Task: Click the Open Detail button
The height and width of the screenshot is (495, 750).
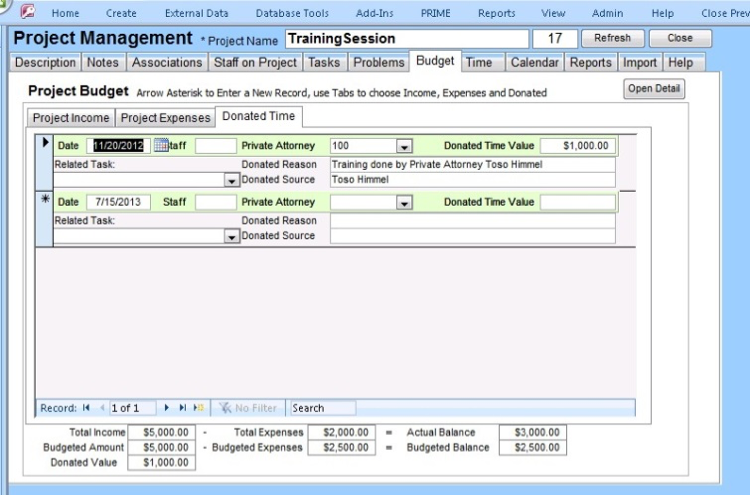Action: tap(654, 89)
